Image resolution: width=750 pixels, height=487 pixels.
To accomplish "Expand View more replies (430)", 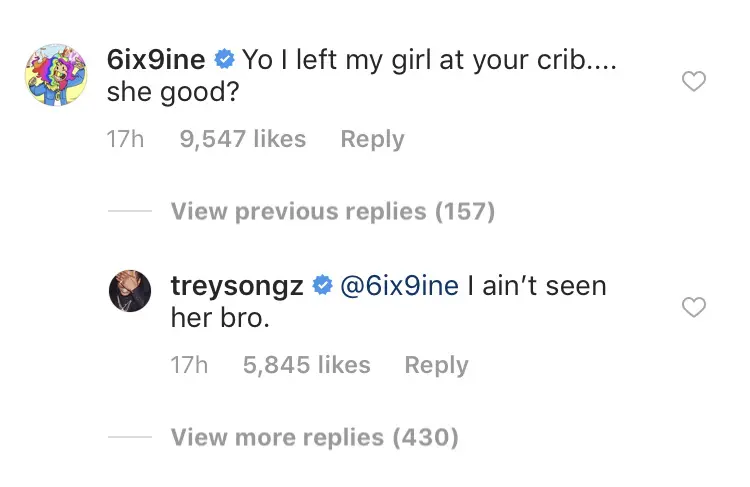I will tap(314, 437).
